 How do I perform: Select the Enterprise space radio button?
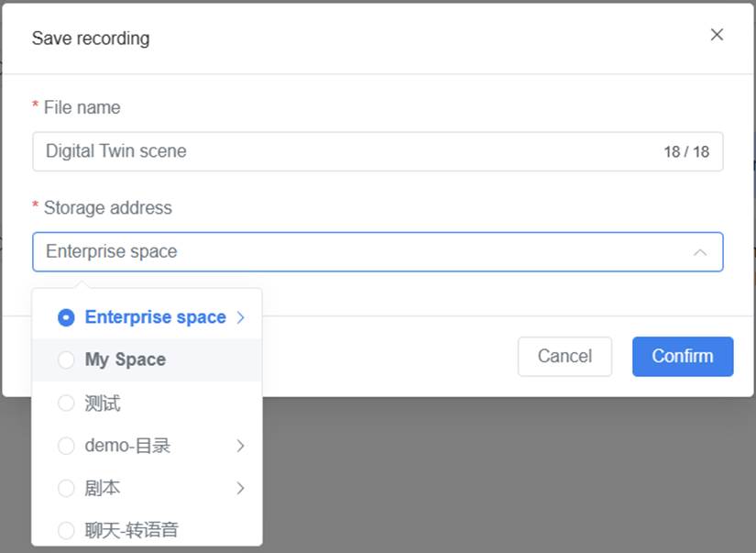click(x=66, y=317)
